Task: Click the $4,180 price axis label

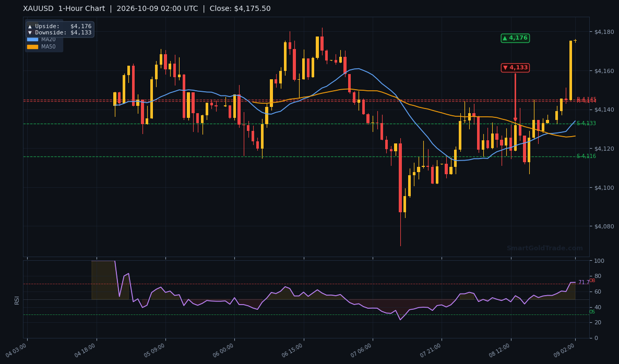Action: click(x=604, y=32)
